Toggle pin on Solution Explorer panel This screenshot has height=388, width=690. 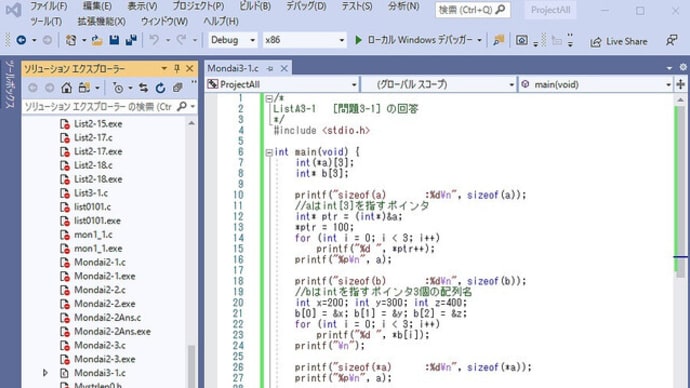[177, 69]
